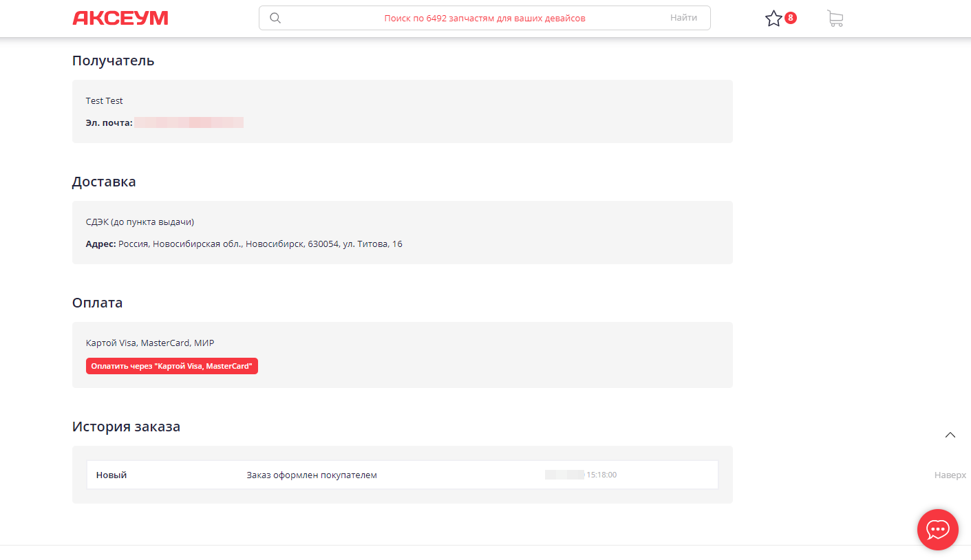Click the Новосибирск delivery address line

pos(260,244)
